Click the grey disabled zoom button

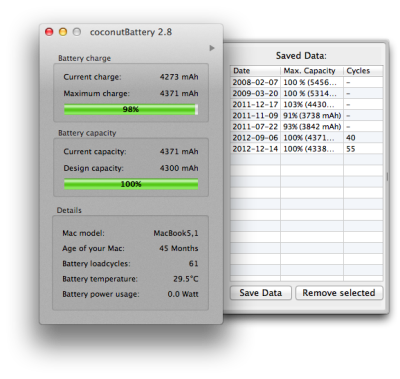[77, 32]
